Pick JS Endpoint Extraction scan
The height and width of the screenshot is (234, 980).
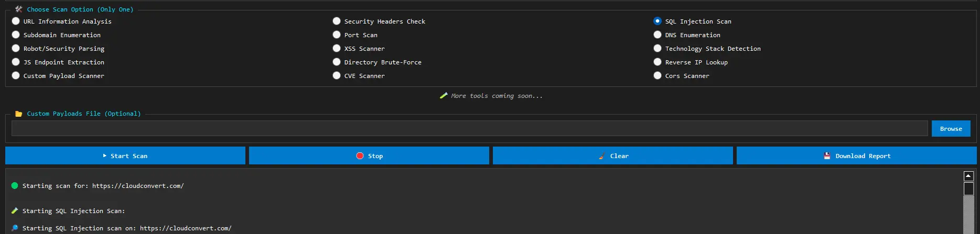point(16,62)
